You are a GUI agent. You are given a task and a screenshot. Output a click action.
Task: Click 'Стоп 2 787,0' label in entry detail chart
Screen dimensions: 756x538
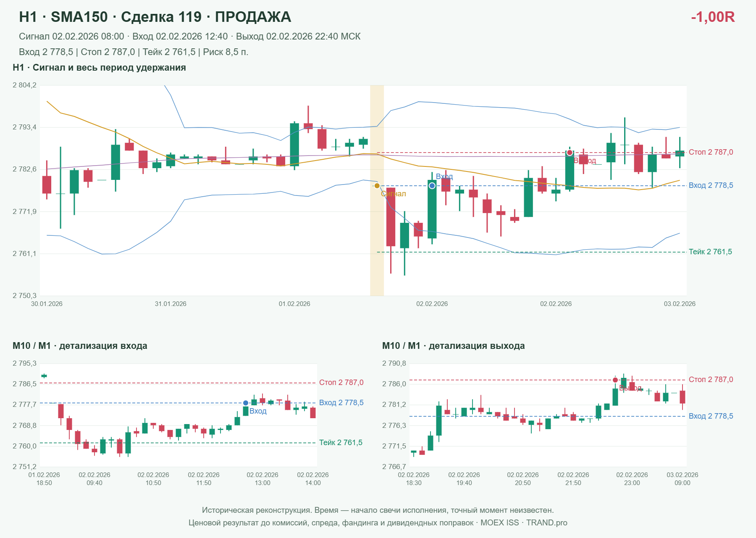(341, 382)
